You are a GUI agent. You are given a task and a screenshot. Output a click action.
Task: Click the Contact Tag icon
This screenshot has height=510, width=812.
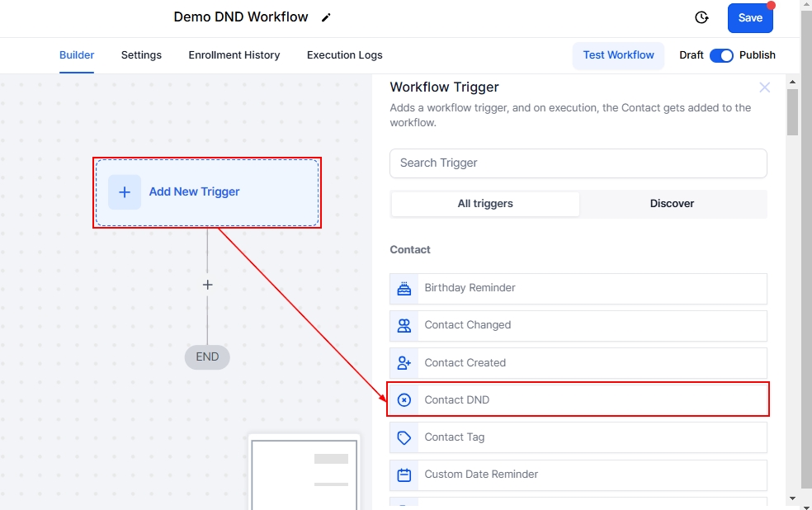click(x=404, y=437)
